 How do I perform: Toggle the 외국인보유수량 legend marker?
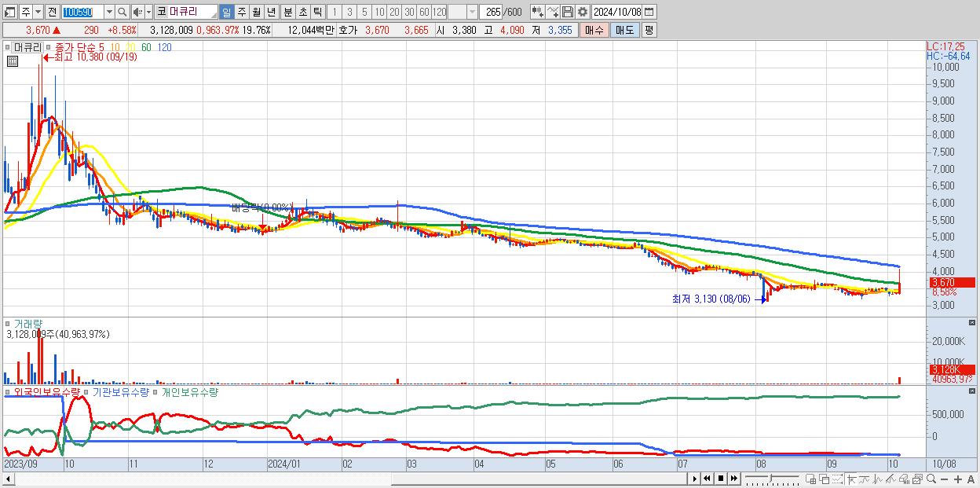point(9,391)
